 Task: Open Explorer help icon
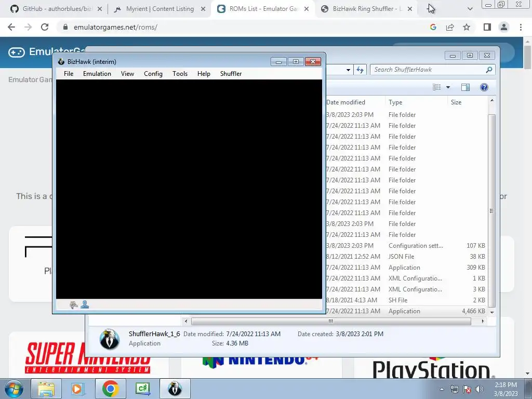pyautogui.click(x=484, y=87)
